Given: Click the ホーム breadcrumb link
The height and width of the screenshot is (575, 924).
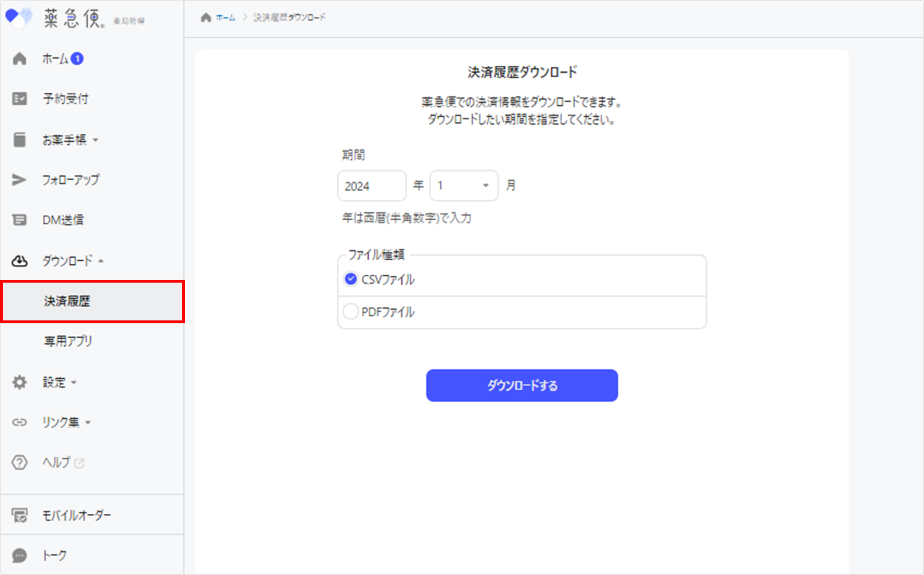Looking at the screenshot, I should pos(225,18).
